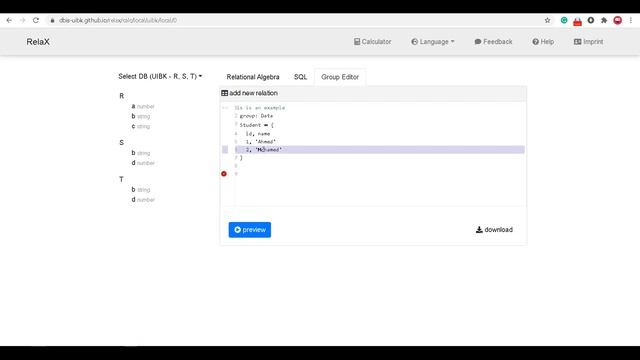Screen dimensions: 640x360
Task: Go back with browser back arrow
Action: coord(9,20)
